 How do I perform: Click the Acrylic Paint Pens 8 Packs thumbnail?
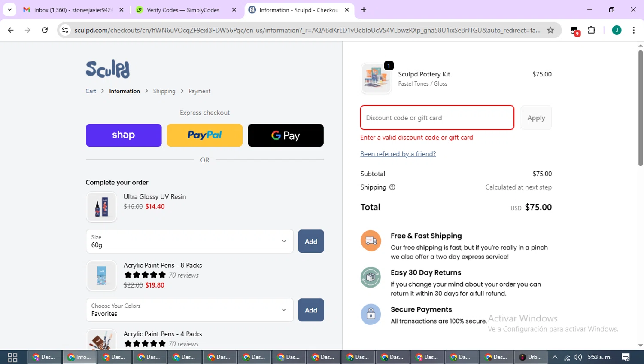[101, 275]
